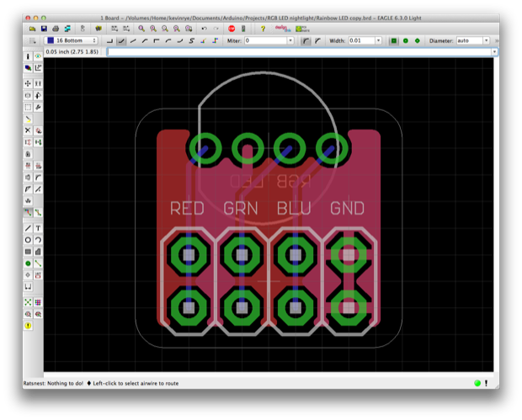The image size is (522, 420).
Task: Select the Info tool
Action: tap(28, 56)
